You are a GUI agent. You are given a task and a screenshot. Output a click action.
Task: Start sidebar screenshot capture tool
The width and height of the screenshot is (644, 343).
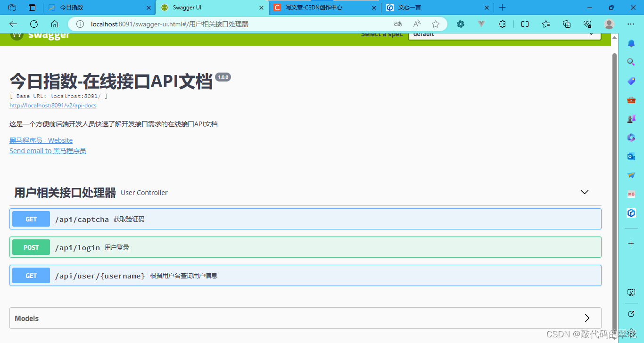click(x=631, y=293)
